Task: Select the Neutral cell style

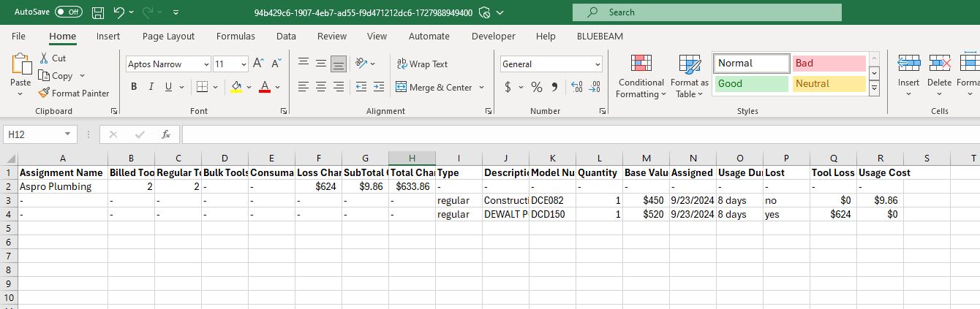Action: click(x=829, y=83)
